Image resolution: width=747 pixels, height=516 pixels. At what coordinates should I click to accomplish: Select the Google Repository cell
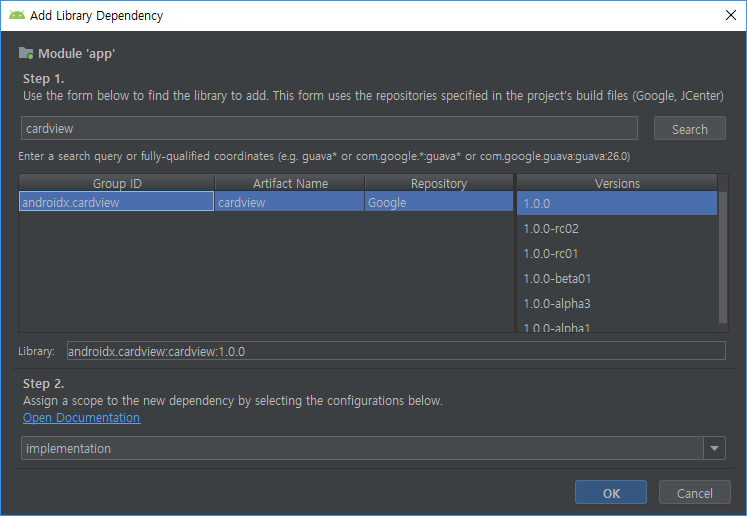point(439,202)
